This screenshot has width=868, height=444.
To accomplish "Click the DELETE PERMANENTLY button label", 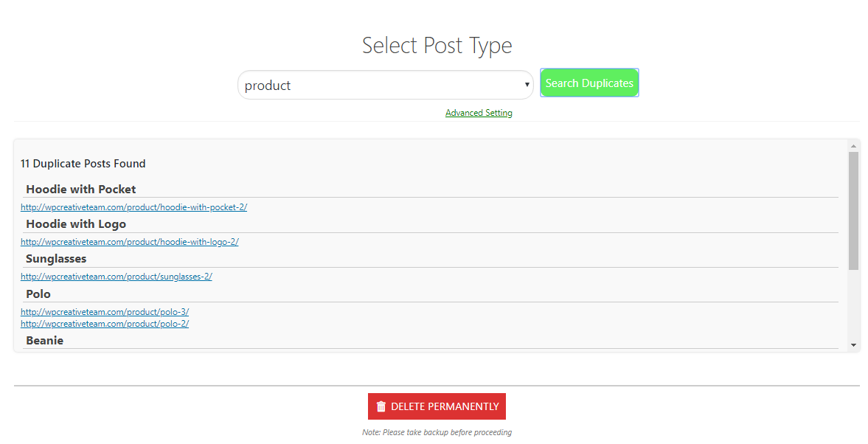I will 445,406.
